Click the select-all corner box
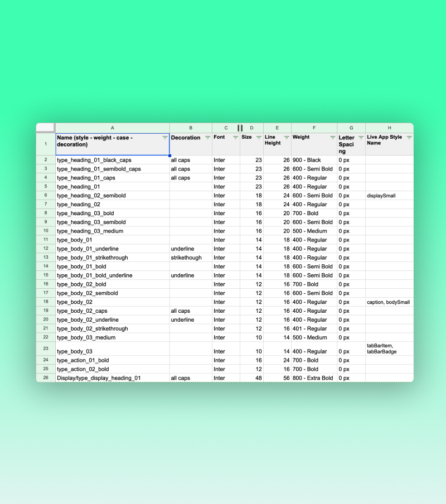 click(x=45, y=128)
